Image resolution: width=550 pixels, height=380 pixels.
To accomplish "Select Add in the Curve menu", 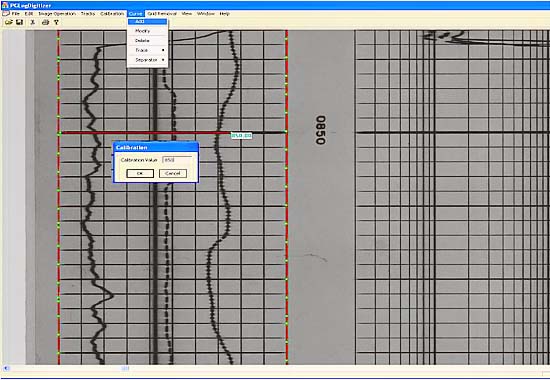I will [147, 22].
